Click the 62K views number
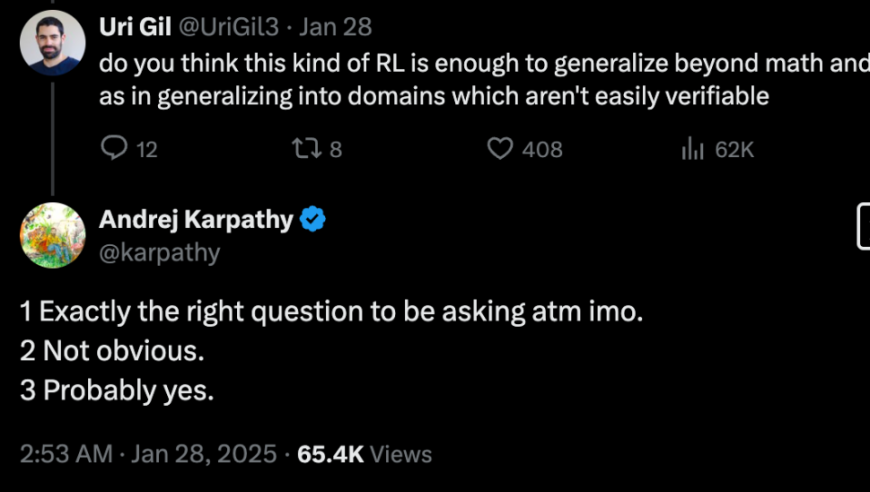Screen dimensions: 870x492 (x=734, y=150)
